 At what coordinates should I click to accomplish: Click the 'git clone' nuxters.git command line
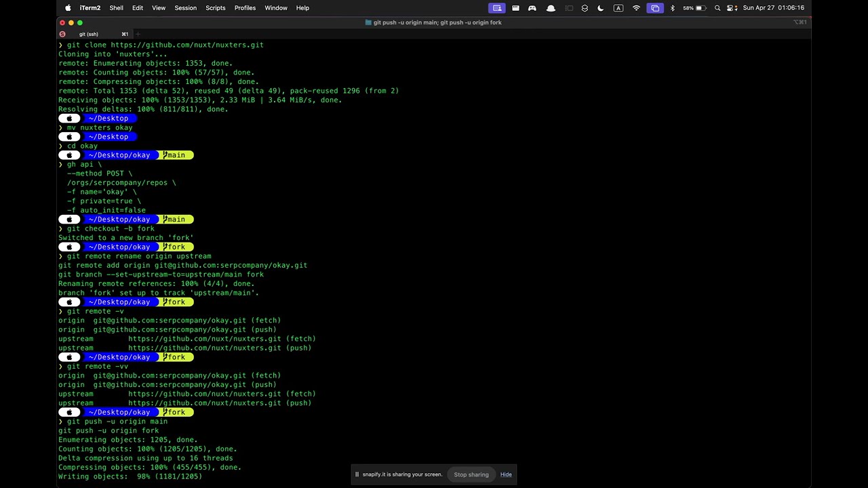pos(165,45)
